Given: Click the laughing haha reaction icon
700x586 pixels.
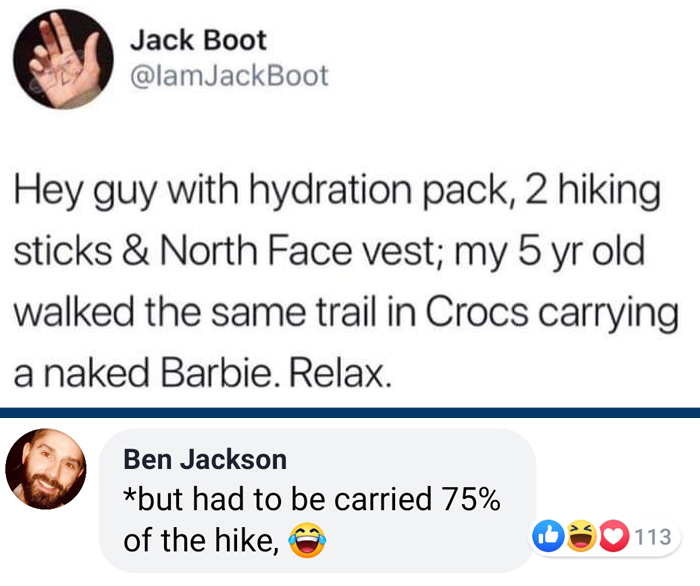Looking at the screenshot, I should click(x=581, y=536).
